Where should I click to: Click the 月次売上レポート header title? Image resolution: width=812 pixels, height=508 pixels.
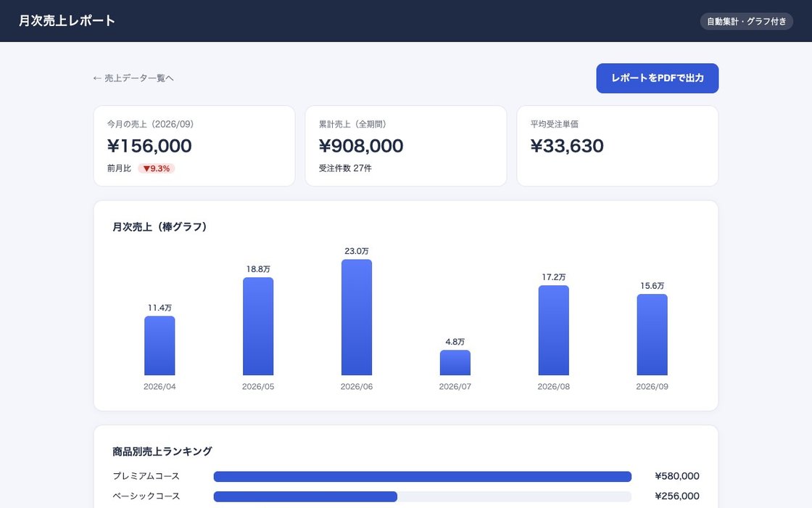click(x=67, y=21)
